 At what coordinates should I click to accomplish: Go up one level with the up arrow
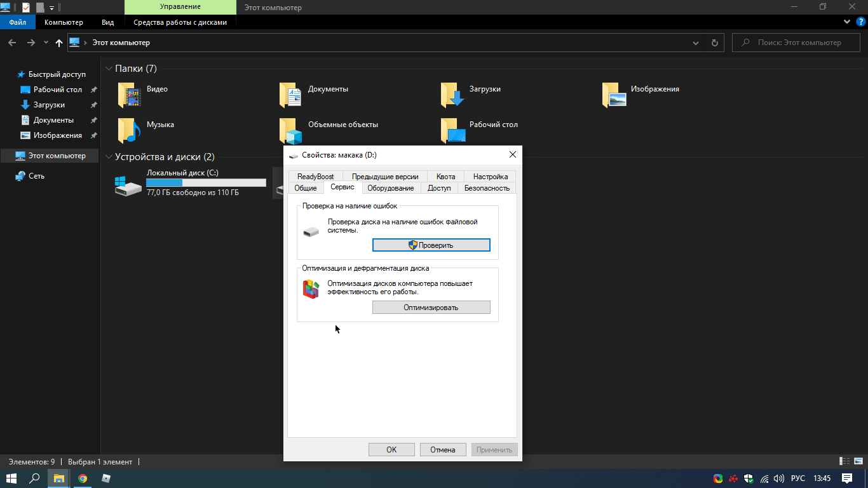coord(59,43)
